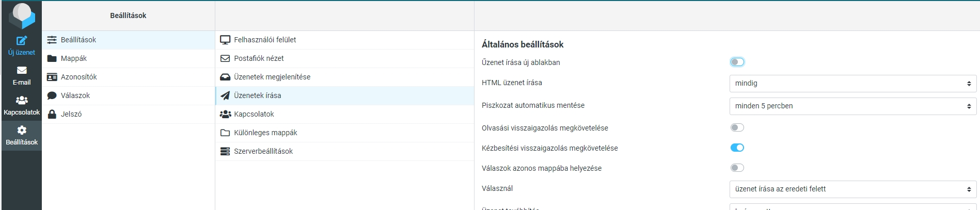Click the Új üzenet compose icon
The image size is (980, 210).
click(22, 41)
